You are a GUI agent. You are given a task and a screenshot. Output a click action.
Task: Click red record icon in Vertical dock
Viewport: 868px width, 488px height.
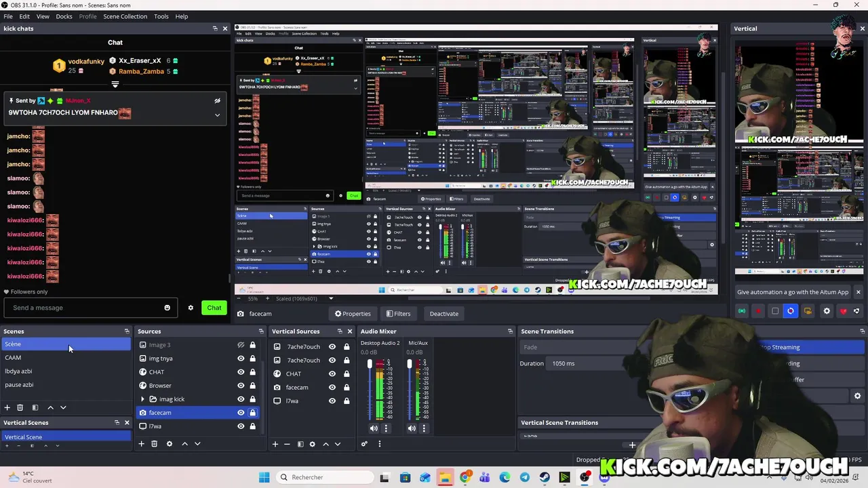click(758, 311)
